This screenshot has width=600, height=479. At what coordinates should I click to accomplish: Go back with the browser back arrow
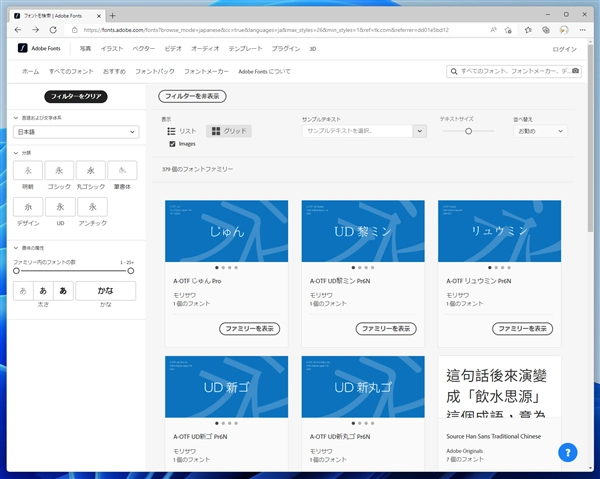[18, 30]
